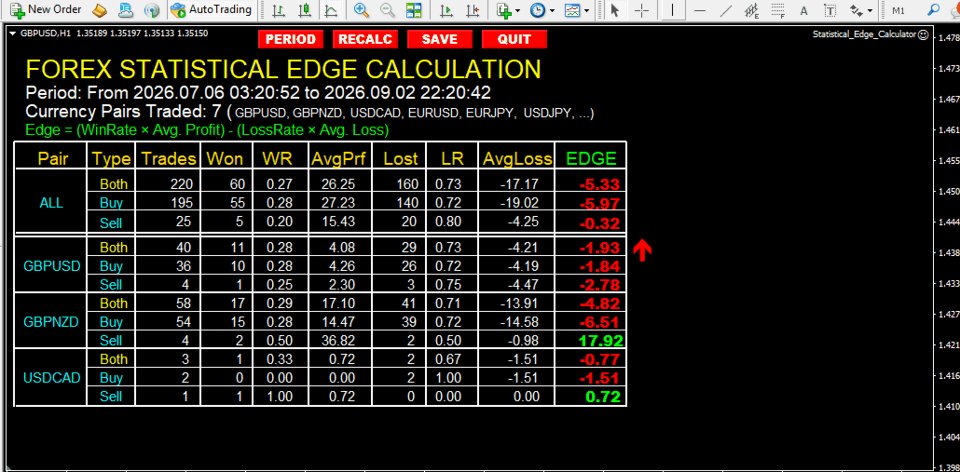Click the 26.25 average profit cell

pos(338,184)
